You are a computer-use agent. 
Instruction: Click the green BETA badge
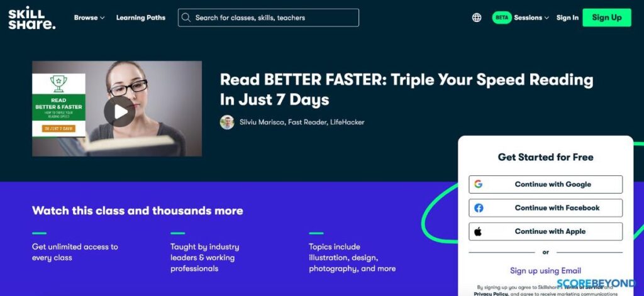point(502,18)
